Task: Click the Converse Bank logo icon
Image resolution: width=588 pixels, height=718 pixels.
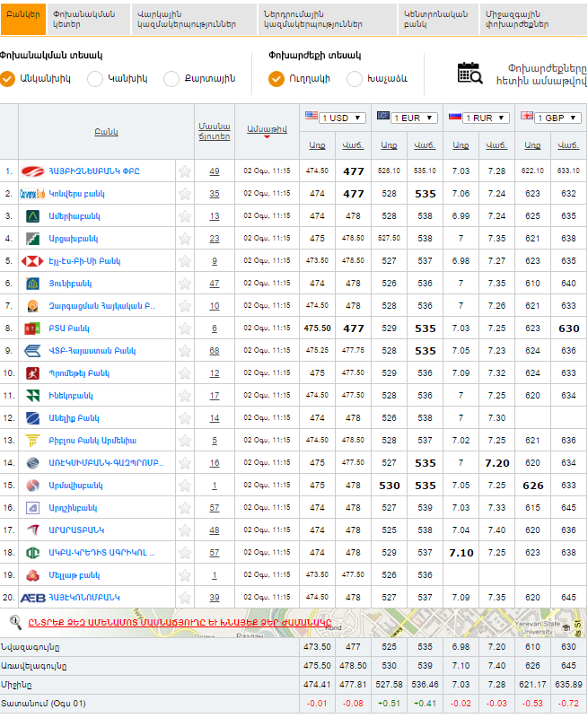Action: point(32,194)
